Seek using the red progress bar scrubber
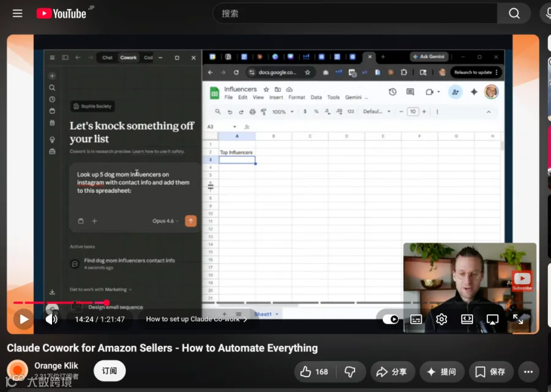 pos(107,303)
